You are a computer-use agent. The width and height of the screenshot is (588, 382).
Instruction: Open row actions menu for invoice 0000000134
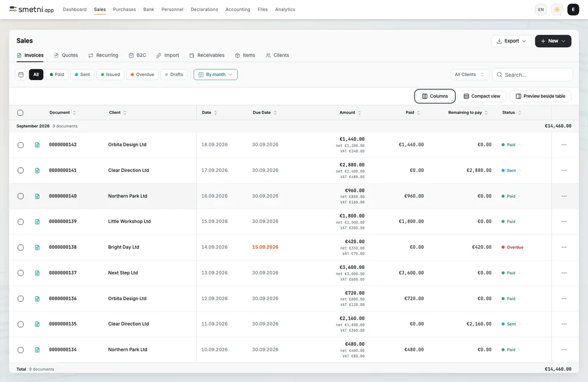point(564,350)
